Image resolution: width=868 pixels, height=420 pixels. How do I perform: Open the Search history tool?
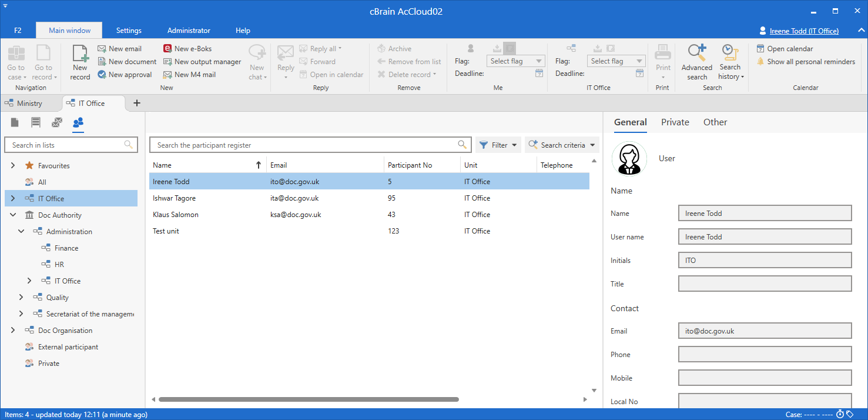[x=730, y=62]
